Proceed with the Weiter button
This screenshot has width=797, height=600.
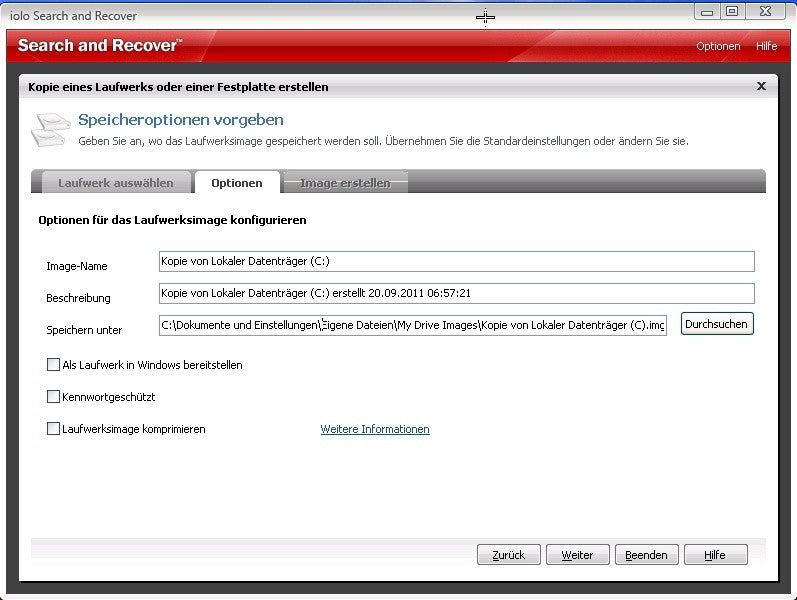(577, 555)
